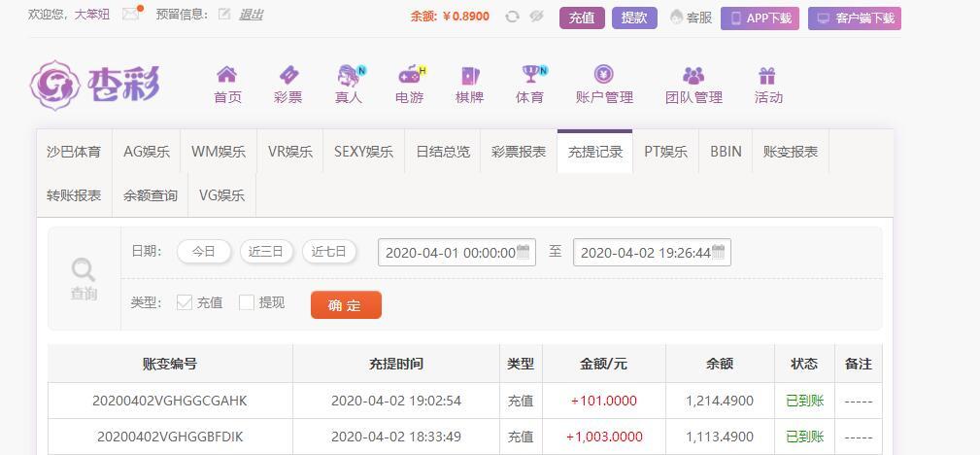980x455 pixels.
Task: Click the balance amount ¥0.8900
Action: (x=465, y=17)
